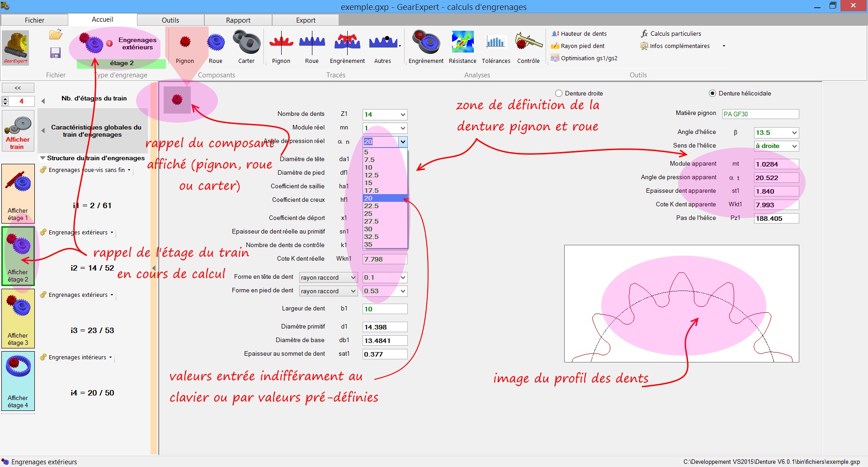Click the Module apparent mt field
The image size is (868, 467).
tap(776, 164)
